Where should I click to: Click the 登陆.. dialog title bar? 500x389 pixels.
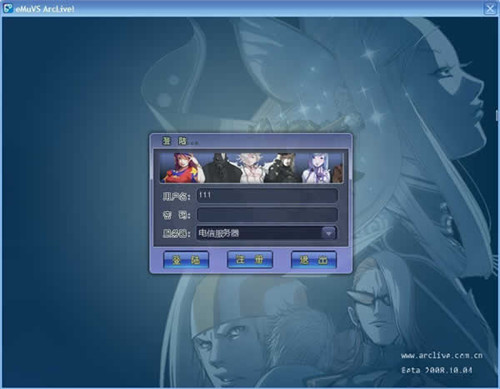[251, 141]
